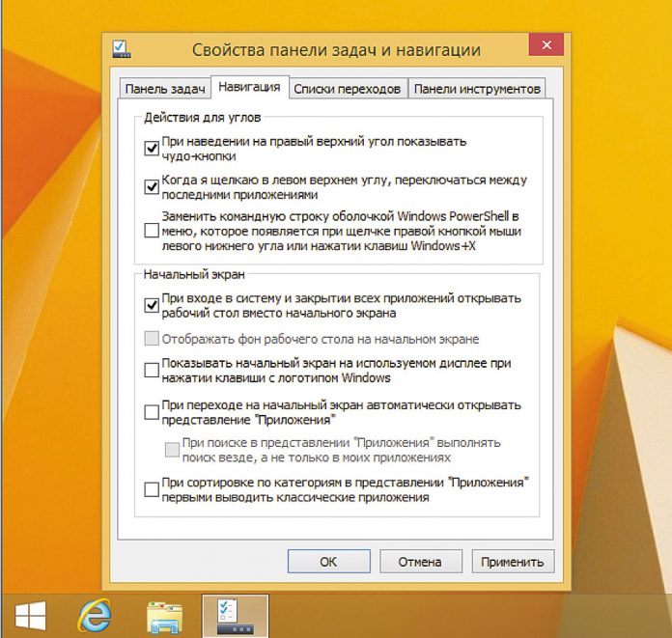672x638 pixels.
Task: Close the taskbar properties dialog
Action: pos(547,45)
